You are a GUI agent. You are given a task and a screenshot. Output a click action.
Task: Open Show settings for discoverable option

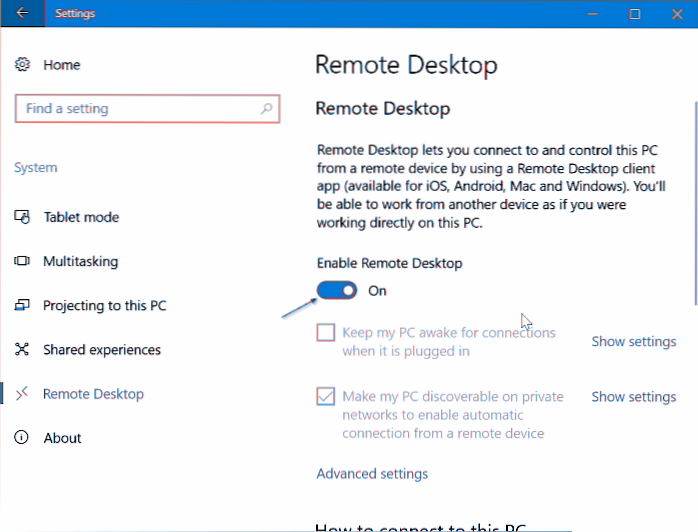coord(633,397)
